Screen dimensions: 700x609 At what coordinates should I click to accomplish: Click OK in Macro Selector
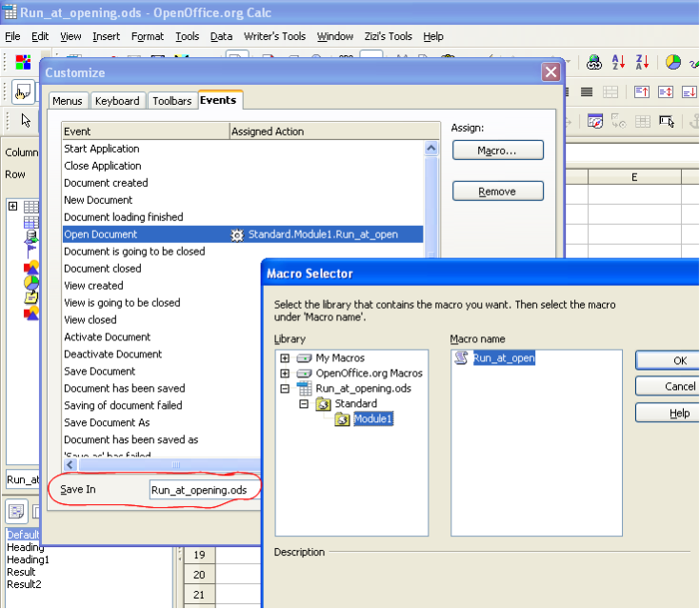(668, 360)
